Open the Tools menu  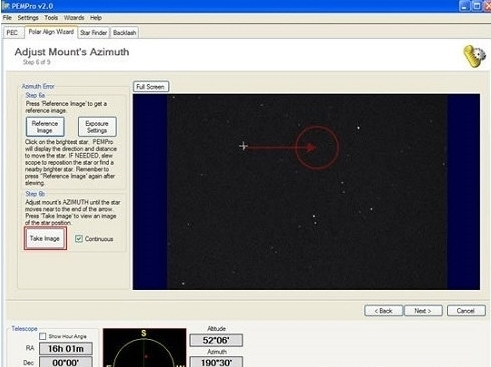coord(51,18)
